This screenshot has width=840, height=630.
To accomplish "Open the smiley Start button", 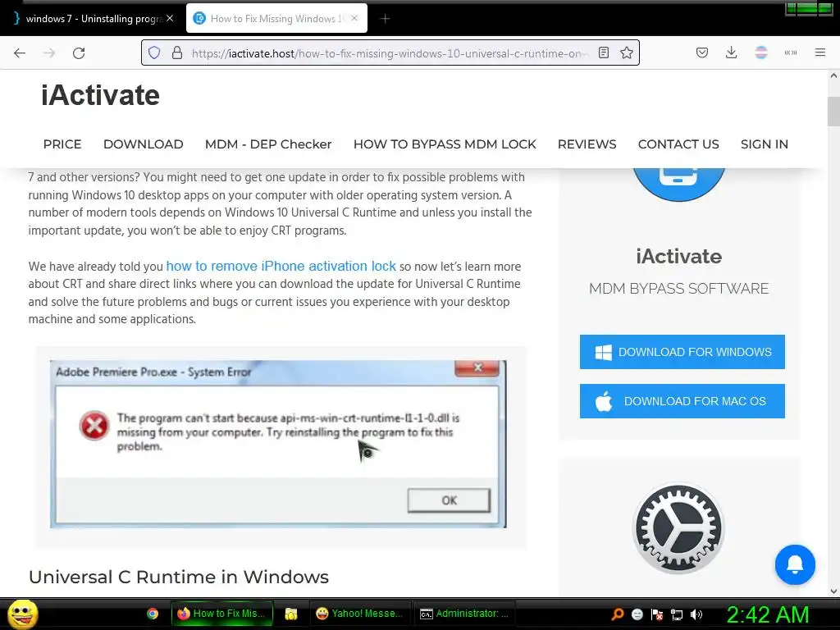I will pos(22,614).
